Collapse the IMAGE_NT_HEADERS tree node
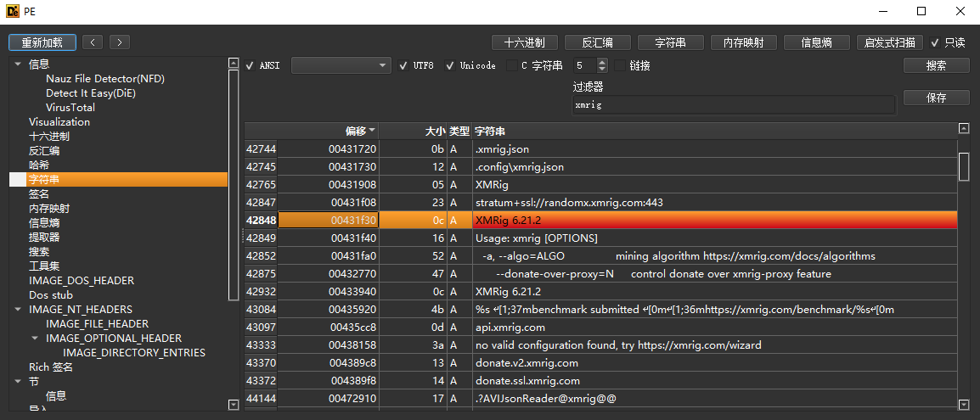The width and height of the screenshot is (980, 420). tap(18, 310)
